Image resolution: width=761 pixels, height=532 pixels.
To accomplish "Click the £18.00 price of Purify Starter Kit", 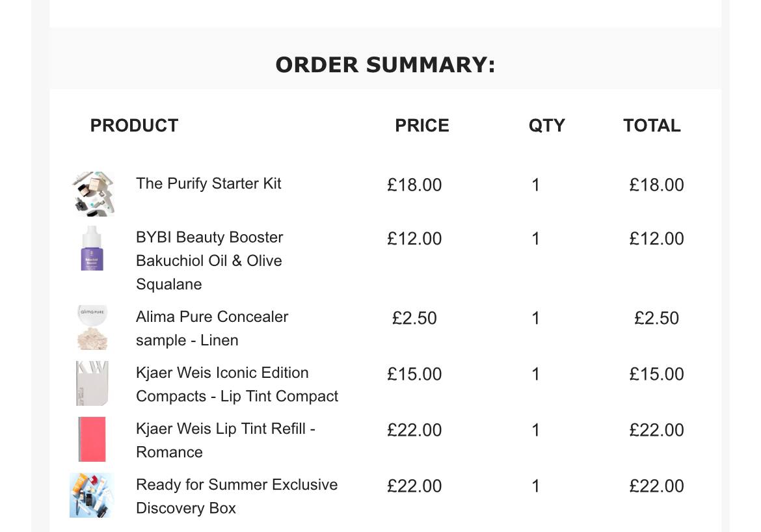I will point(414,185).
